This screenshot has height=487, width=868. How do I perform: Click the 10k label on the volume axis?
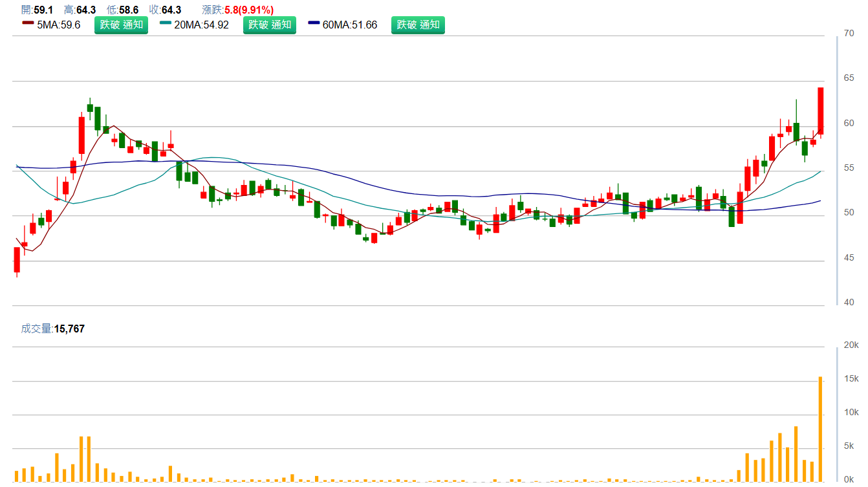[852, 412]
